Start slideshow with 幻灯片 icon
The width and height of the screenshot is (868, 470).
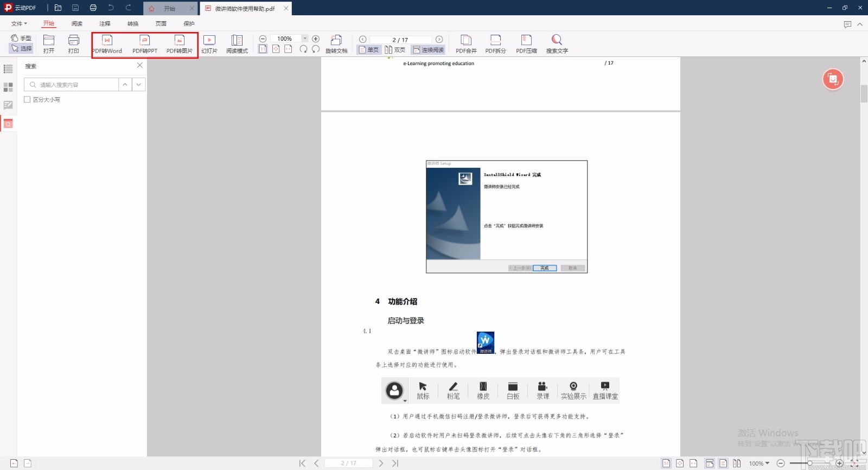209,44
